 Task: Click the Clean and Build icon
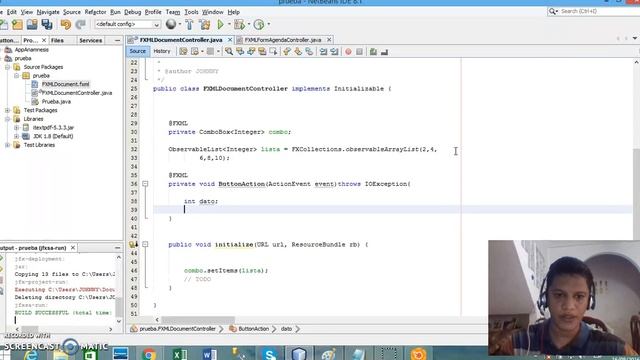pos(205,24)
